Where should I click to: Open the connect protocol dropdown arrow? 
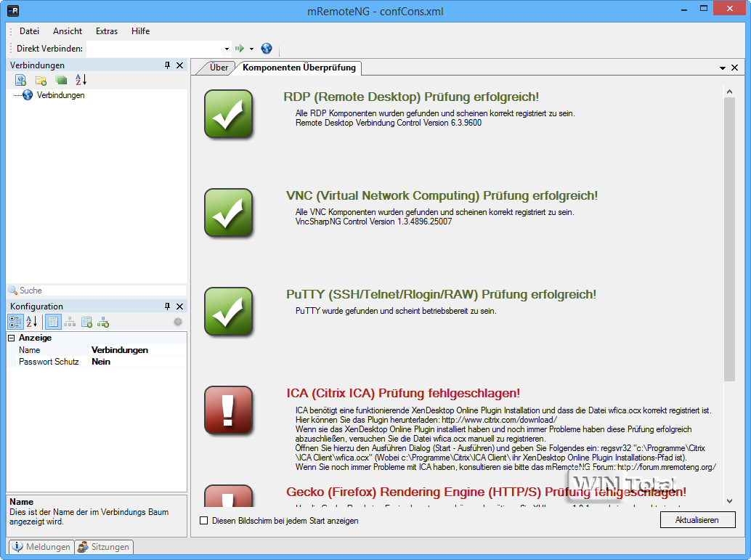point(251,49)
